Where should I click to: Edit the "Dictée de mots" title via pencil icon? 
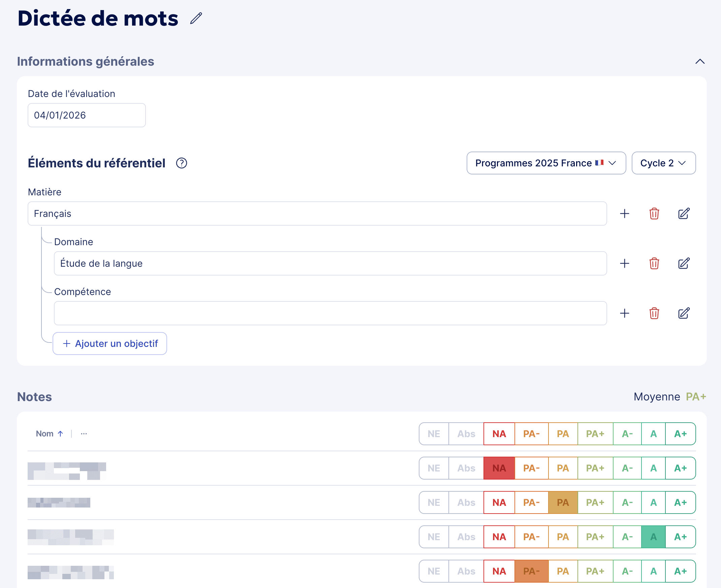tap(196, 19)
